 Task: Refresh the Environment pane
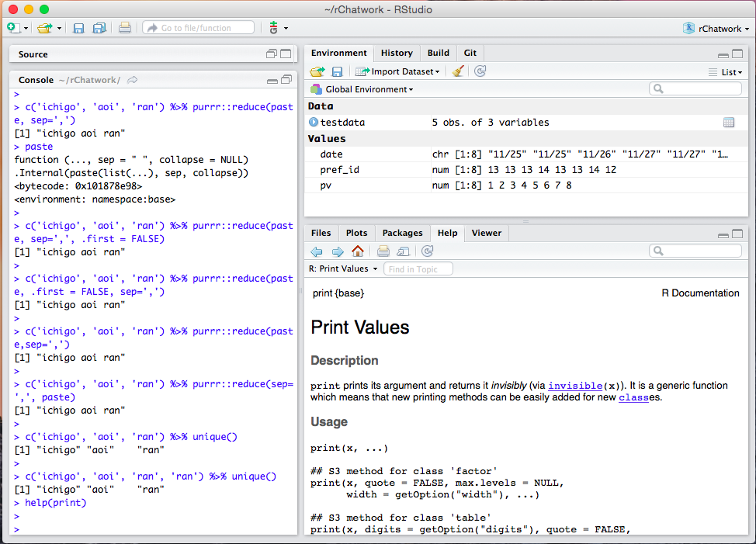[x=480, y=71]
